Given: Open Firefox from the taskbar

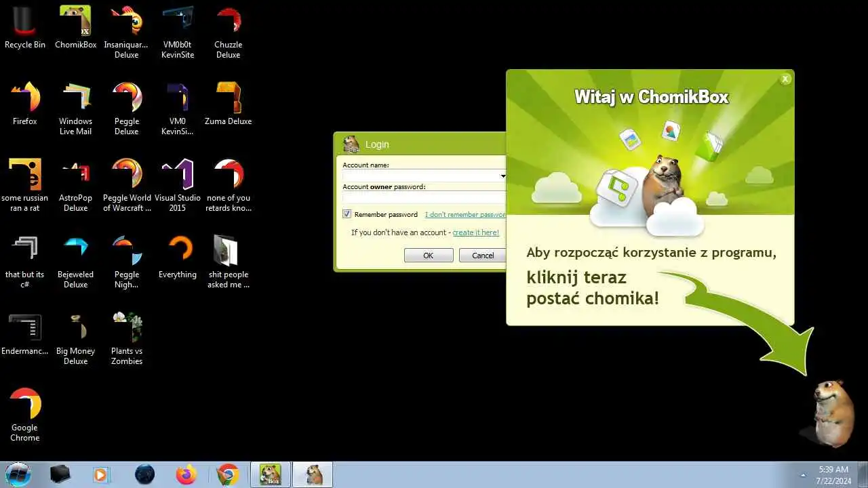Looking at the screenshot, I should click(186, 474).
